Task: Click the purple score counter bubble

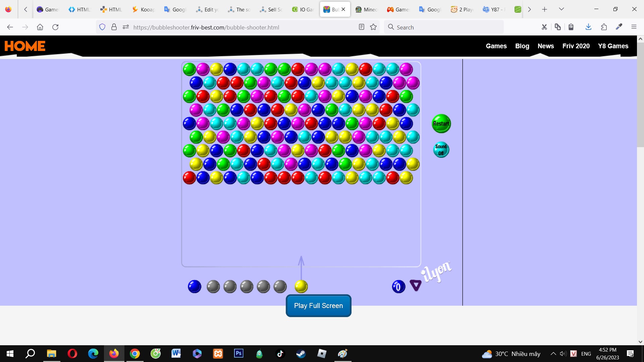Action: (398, 286)
